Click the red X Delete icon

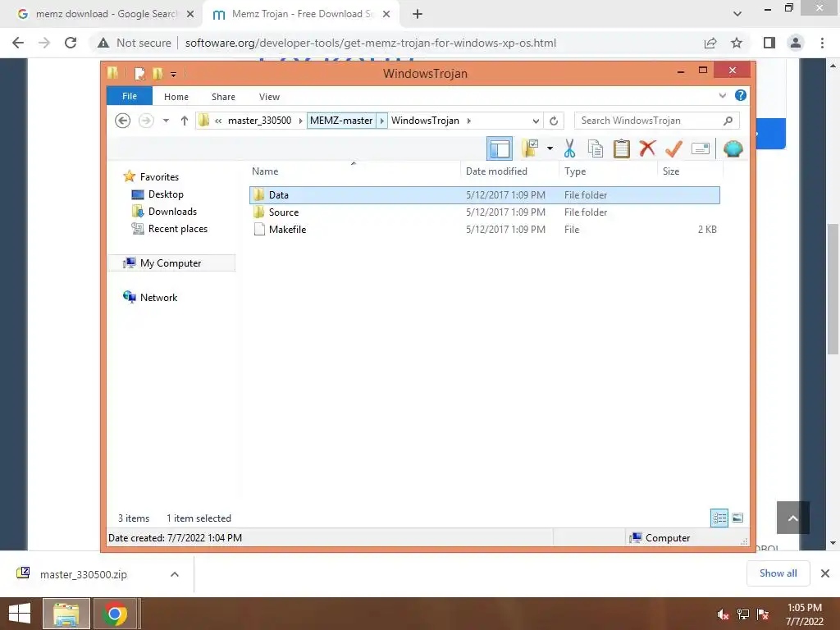point(647,148)
